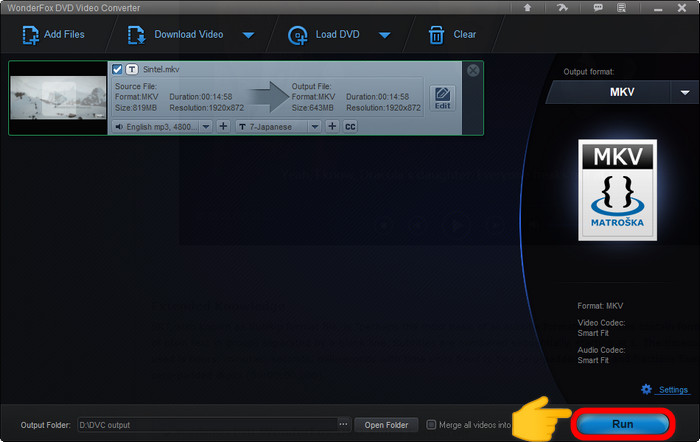Click the MKV Matroska format icon
700x442 pixels.
click(x=617, y=190)
